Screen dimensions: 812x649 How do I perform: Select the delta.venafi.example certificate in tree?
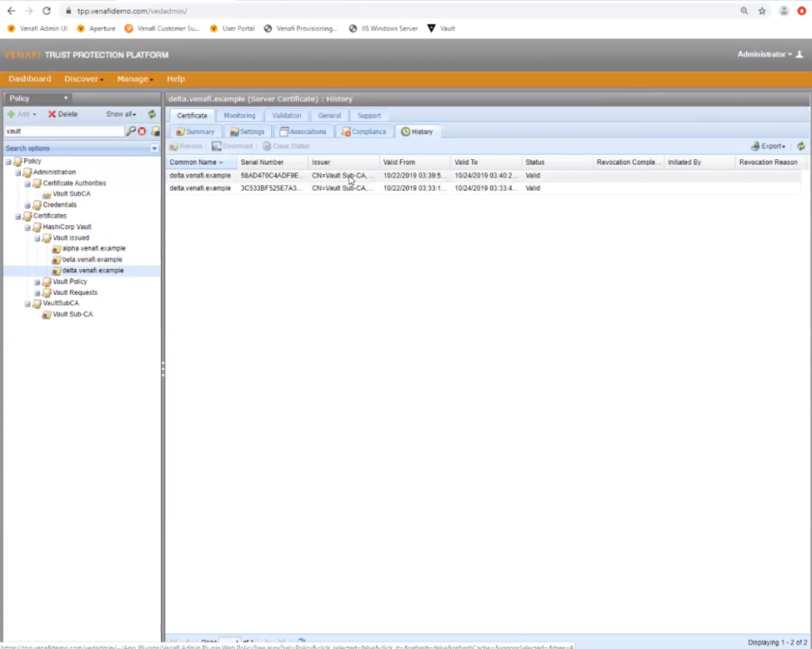[x=93, y=270]
